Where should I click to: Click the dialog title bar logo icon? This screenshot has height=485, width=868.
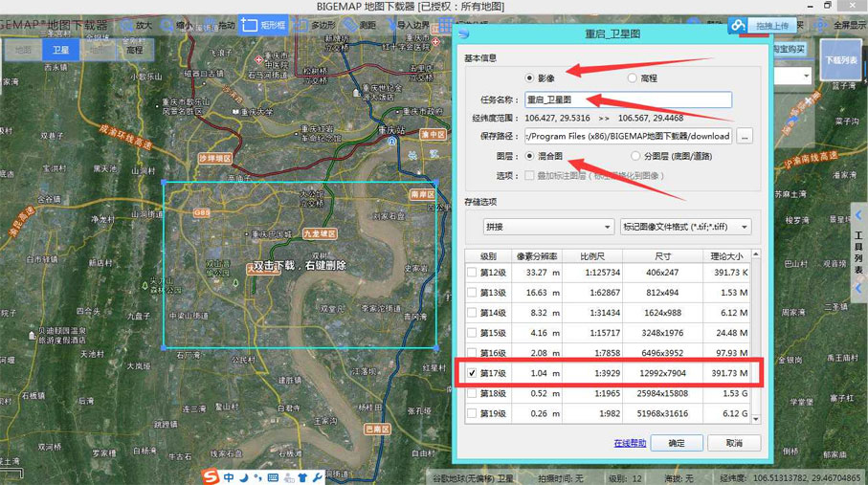(x=464, y=33)
